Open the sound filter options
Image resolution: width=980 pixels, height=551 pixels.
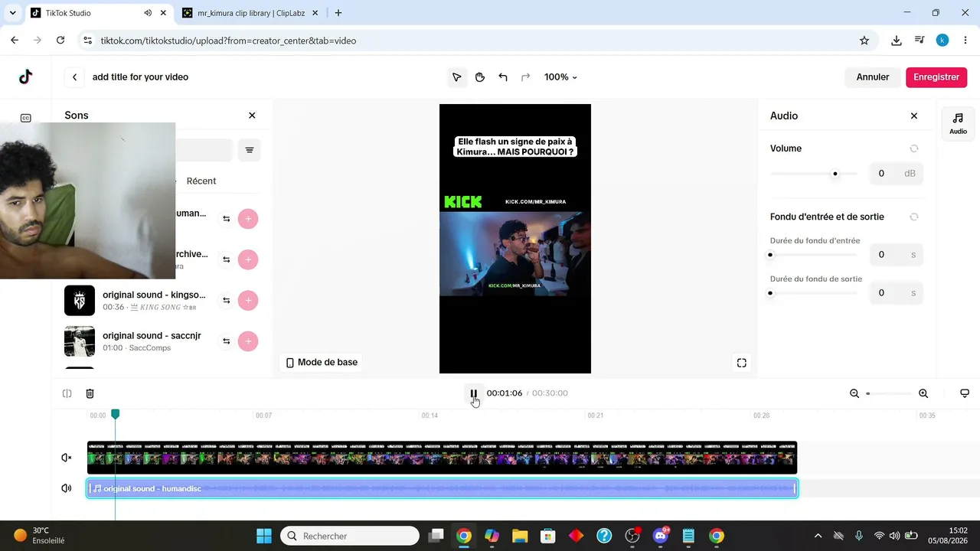click(250, 150)
